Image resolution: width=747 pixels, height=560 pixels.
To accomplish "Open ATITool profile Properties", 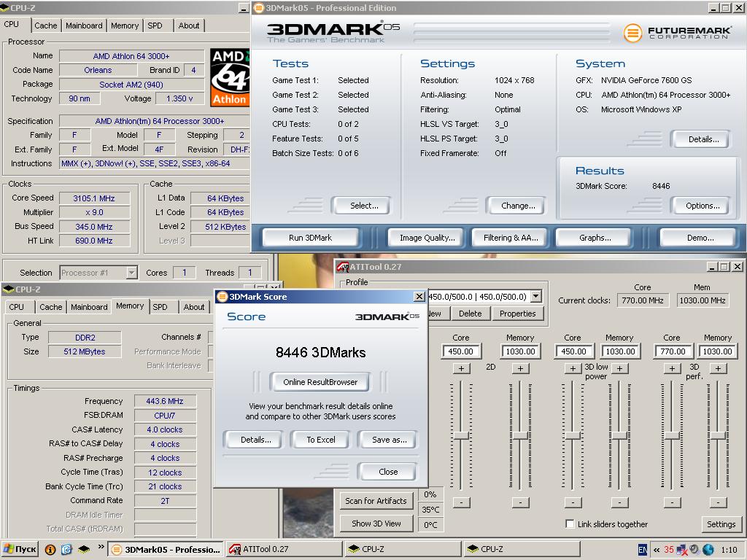I will tap(517, 314).
